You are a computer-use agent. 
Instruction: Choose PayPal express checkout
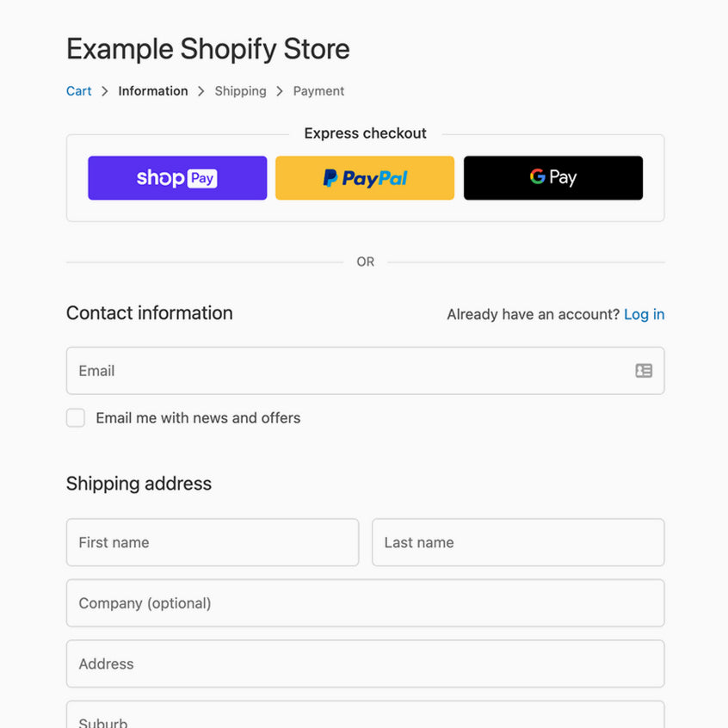(365, 178)
